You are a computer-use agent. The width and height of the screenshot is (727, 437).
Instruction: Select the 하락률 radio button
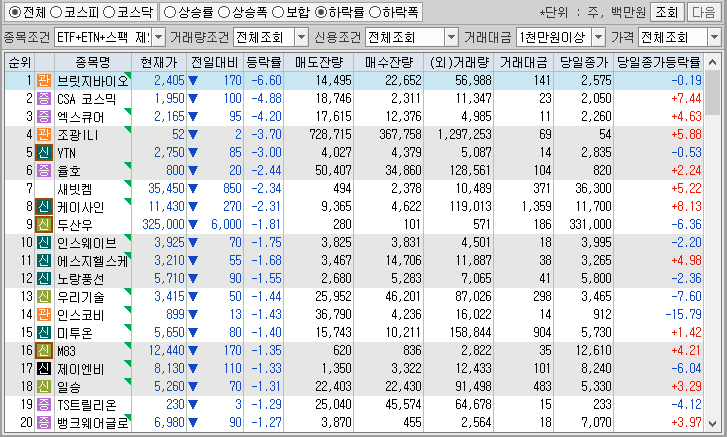click(320, 12)
